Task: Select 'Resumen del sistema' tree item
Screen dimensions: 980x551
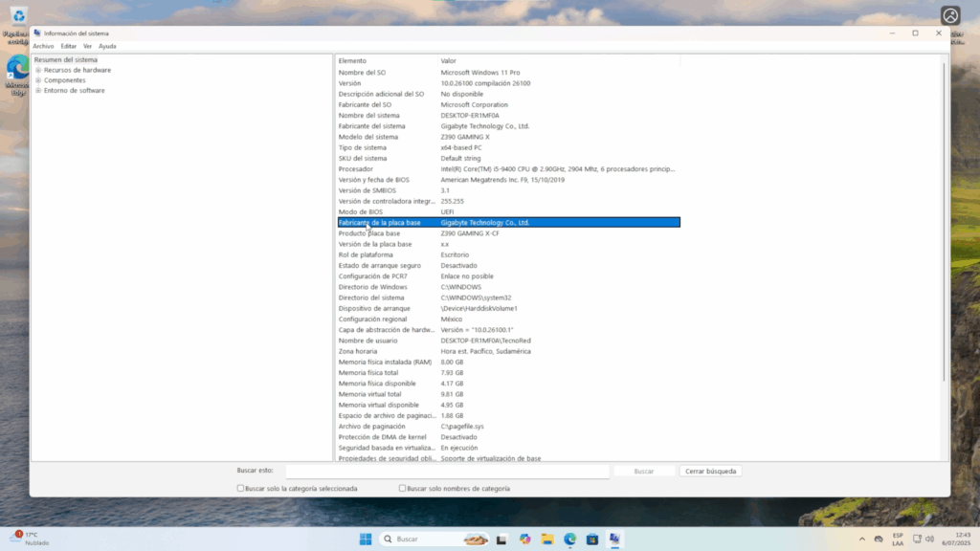Action: click(66, 60)
